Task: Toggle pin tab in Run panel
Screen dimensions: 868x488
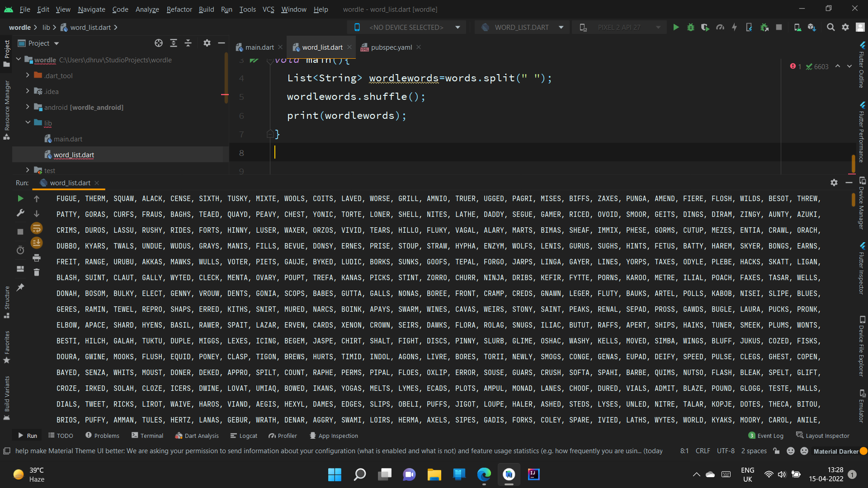Action: [x=20, y=287]
